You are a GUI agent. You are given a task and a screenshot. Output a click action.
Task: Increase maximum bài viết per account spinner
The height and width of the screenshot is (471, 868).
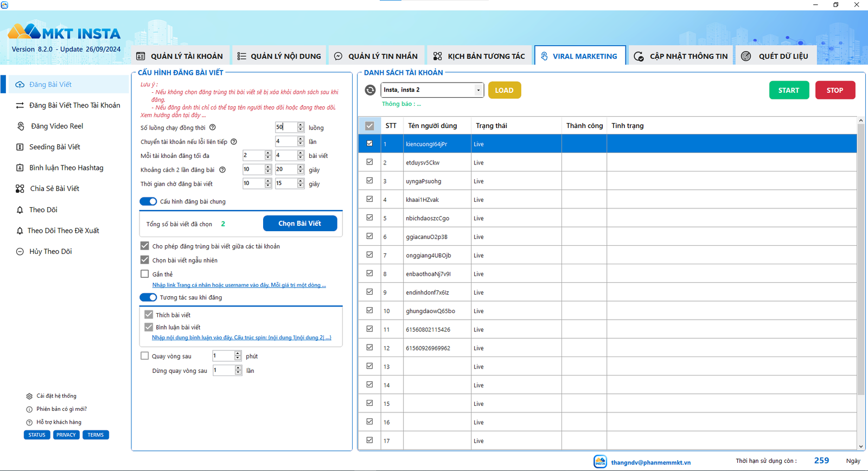[301, 153]
